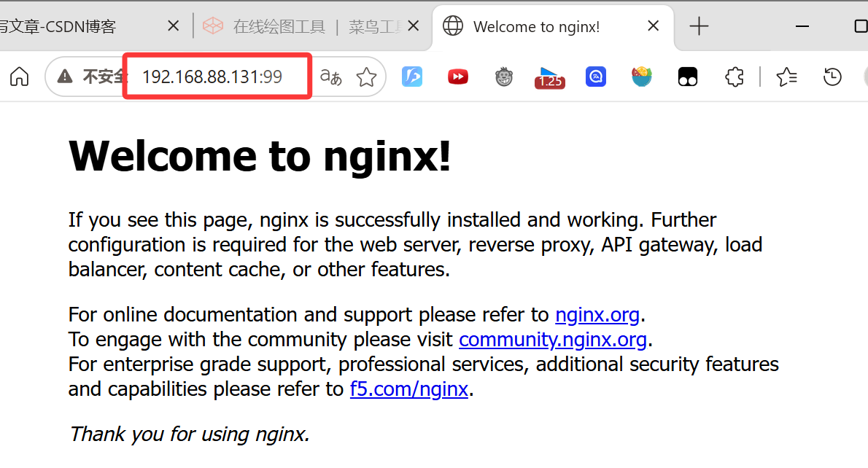Open a new browser tab
868x468 pixels.
(699, 26)
